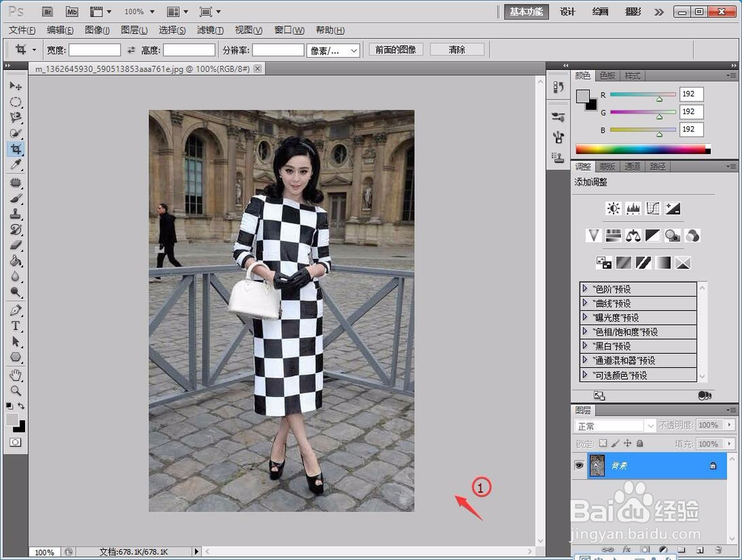This screenshot has width=742, height=560.
Task: Select the Type tool
Action: (x=16, y=326)
